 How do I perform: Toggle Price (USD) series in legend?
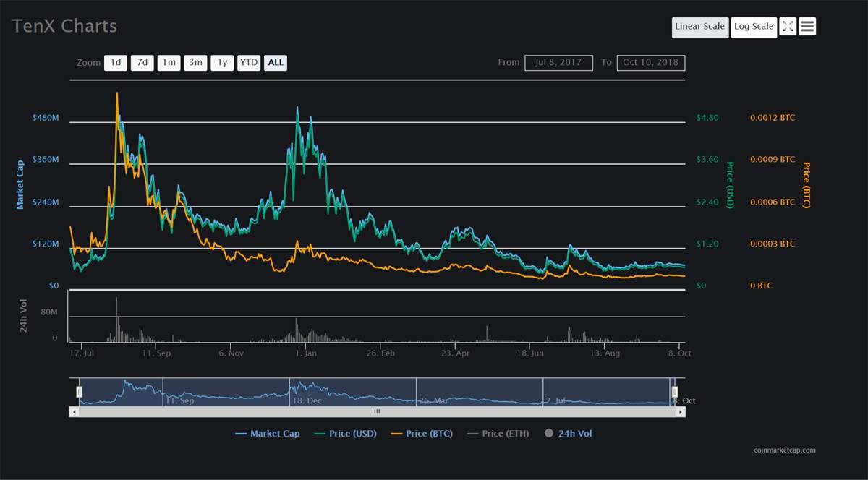[x=345, y=434]
